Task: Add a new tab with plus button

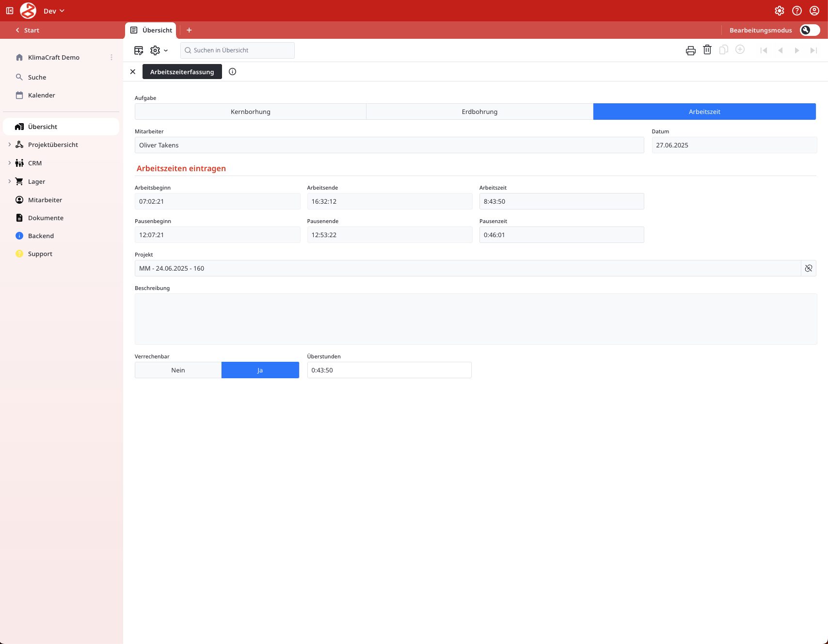Action: [189, 30]
